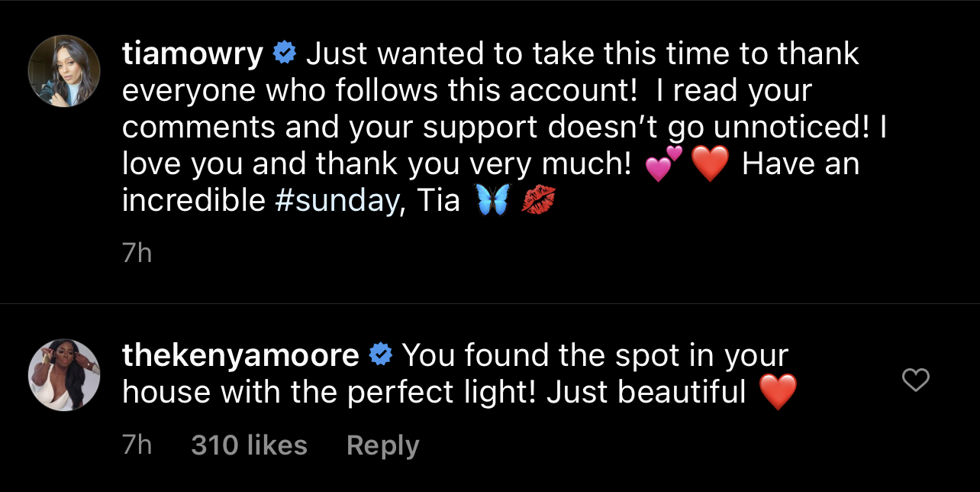Click the 'Just wanted to take' caption opening
This screenshot has height=492, width=980.
pyautogui.click(x=427, y=54)
